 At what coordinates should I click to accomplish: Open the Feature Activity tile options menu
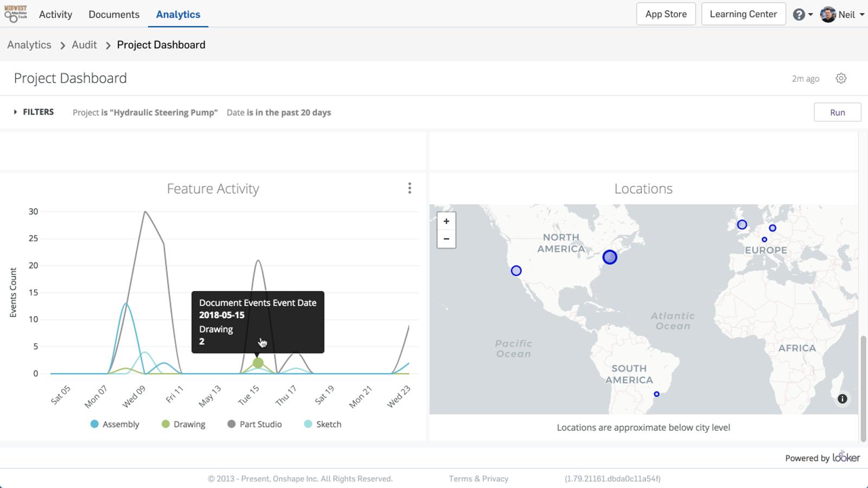tap(410, 188)
